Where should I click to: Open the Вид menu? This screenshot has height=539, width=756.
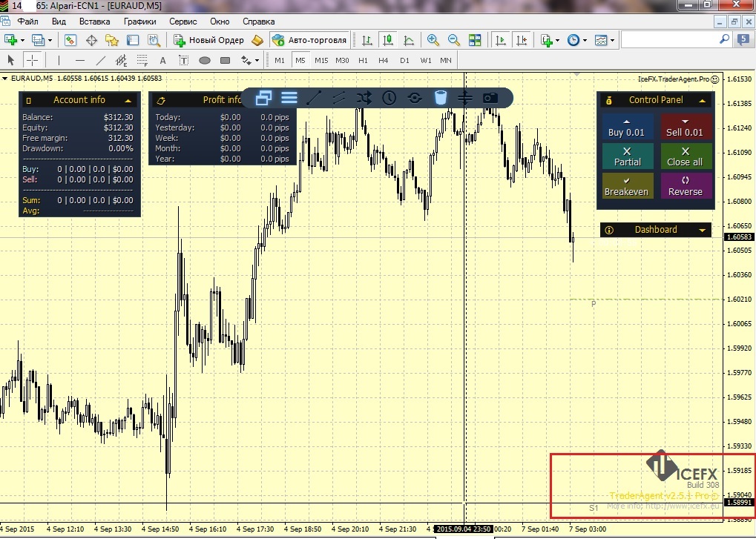(x=59, y=22)
